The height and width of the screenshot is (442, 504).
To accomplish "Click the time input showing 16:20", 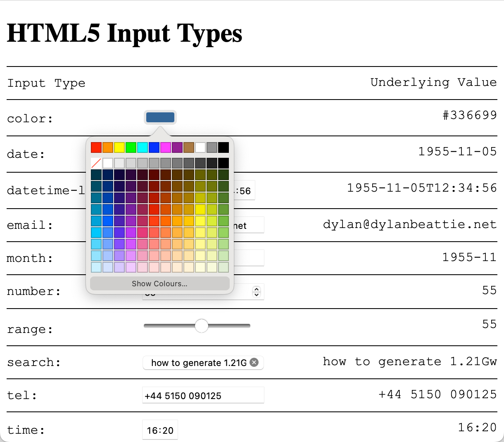I will pos(160,430).
